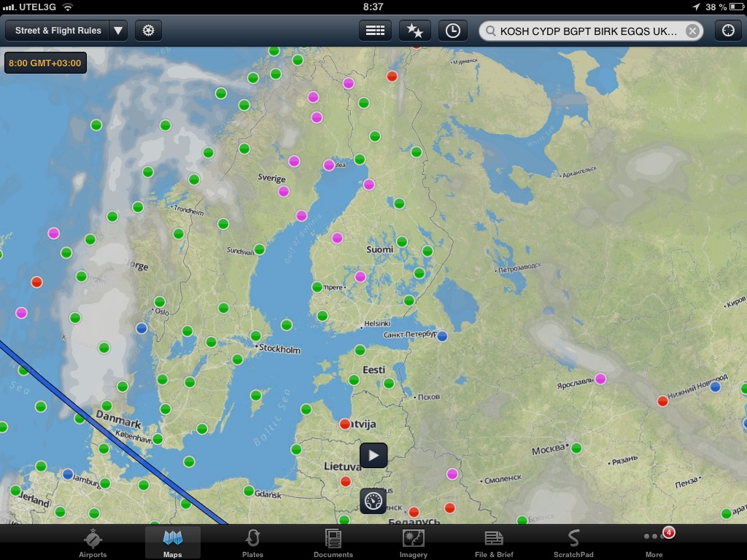
Task: Go to File & Brief tab
Action: point(494,544)
